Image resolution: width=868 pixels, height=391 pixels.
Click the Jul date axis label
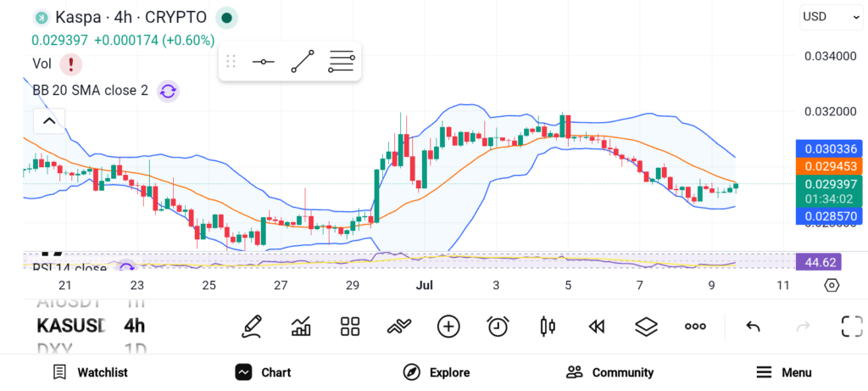coord(424,285)
